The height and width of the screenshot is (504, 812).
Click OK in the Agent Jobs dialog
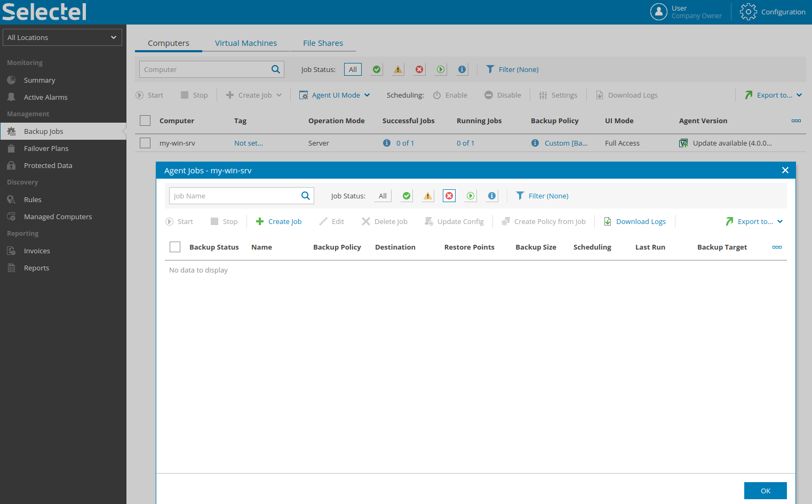click(x=766, y=491)
